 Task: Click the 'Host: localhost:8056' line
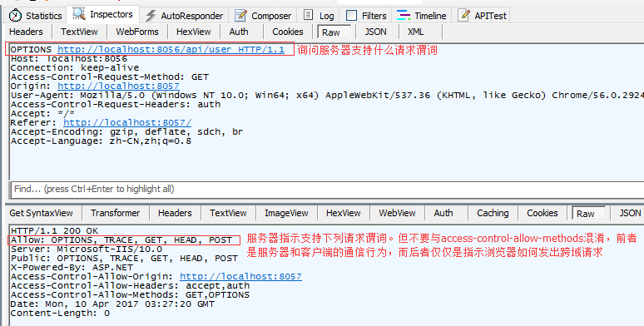click(69, 59)
